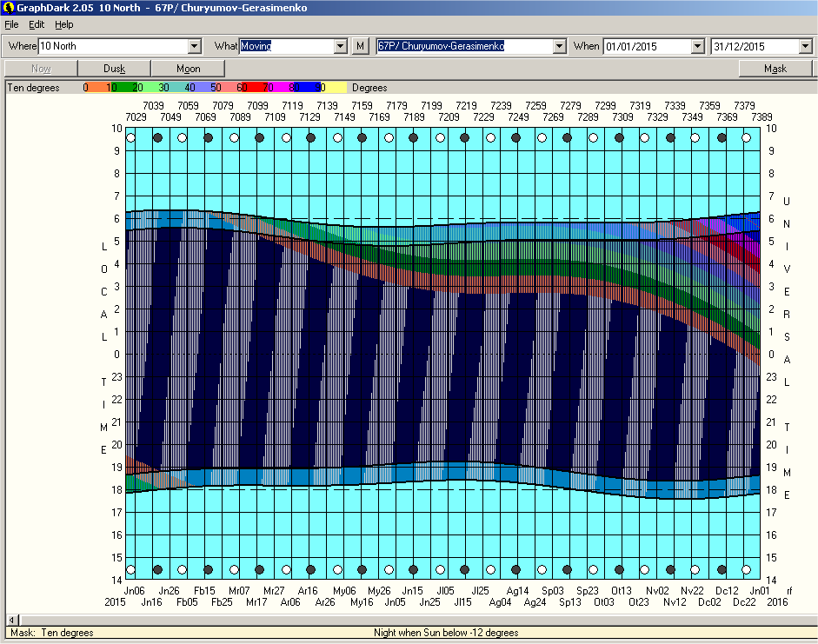Click top-row full moon marker near Dc22
The width and height of the screenshot is (818, 644).
[x=747, y=137]
